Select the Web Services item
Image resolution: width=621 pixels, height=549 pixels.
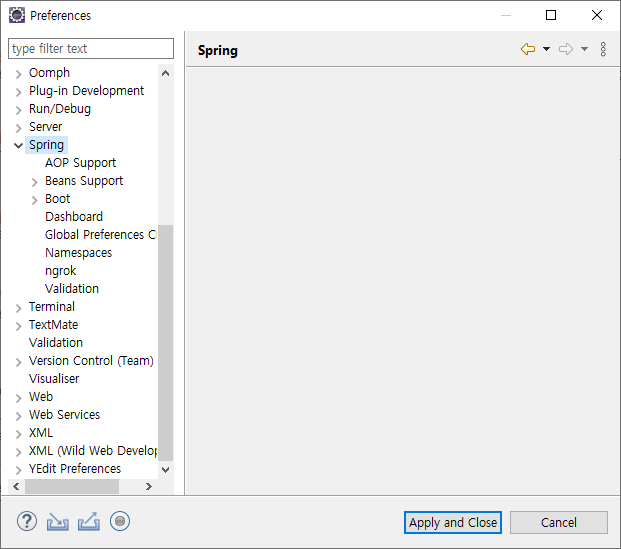point(64,415)
